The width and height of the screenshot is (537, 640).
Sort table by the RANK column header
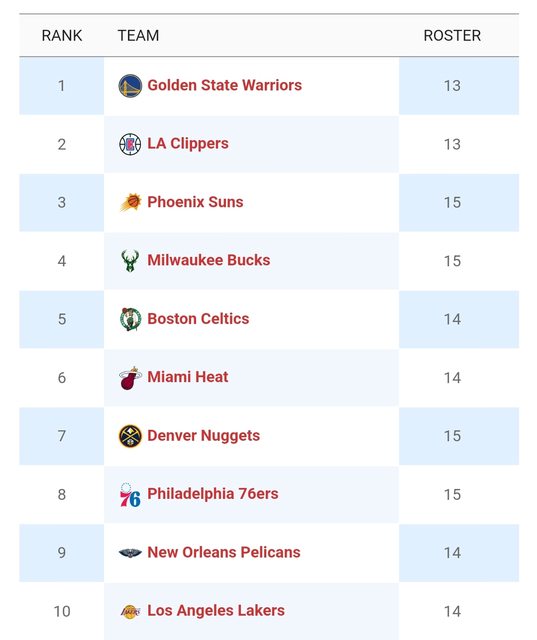62,36
